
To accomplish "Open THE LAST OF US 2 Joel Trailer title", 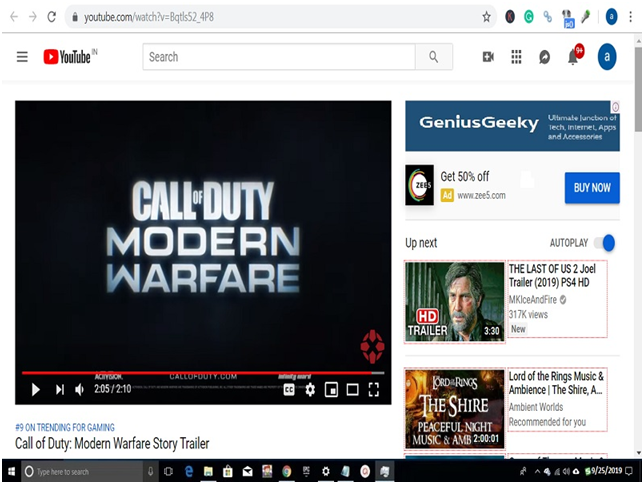I will pos(552,275).
